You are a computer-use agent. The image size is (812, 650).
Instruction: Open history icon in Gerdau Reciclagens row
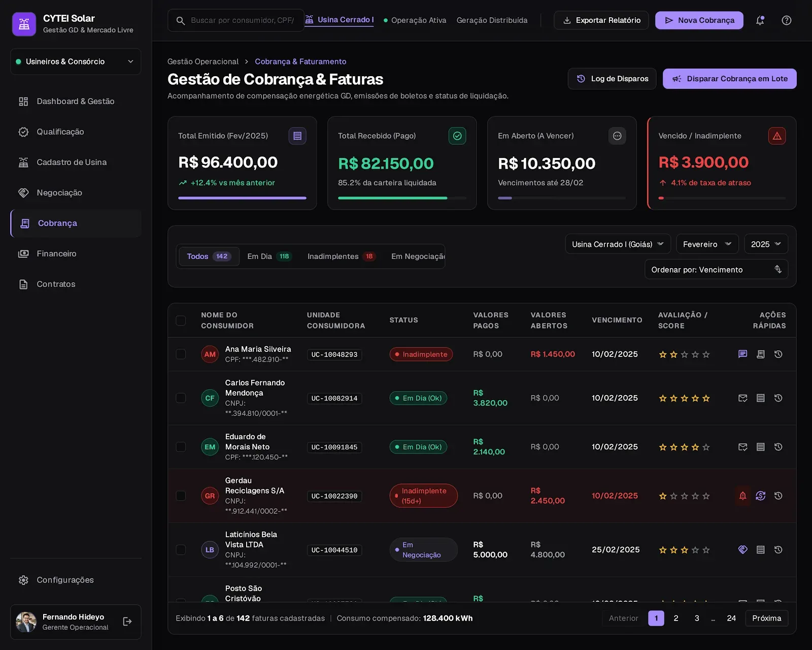778,496
